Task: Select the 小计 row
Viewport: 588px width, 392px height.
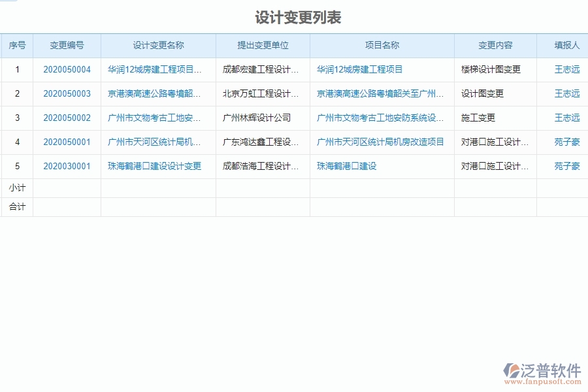Action: [18, 188]
